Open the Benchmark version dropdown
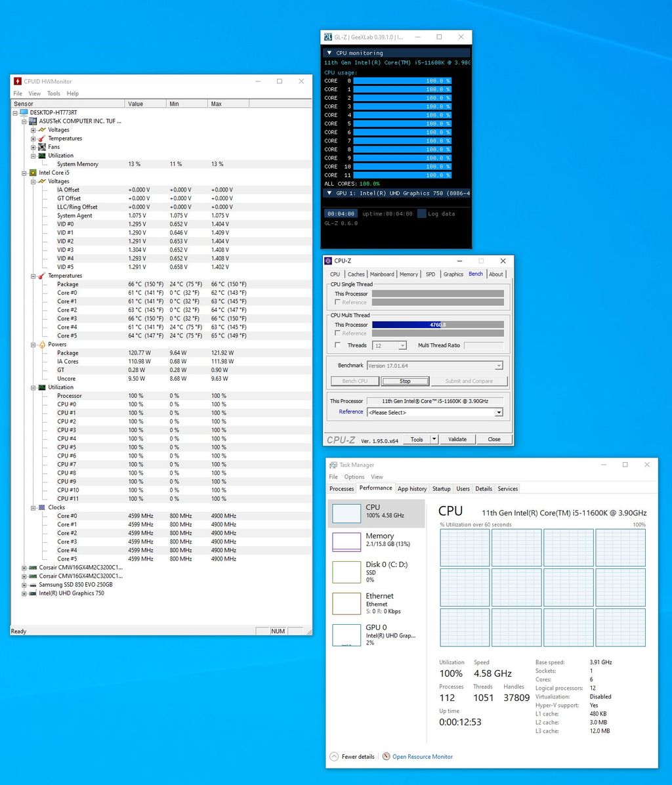 499,366
